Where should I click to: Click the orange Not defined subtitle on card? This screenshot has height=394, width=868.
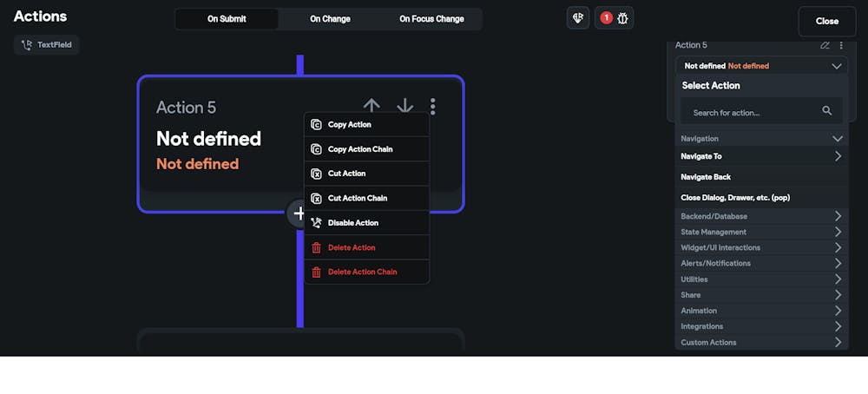[198, 164]
